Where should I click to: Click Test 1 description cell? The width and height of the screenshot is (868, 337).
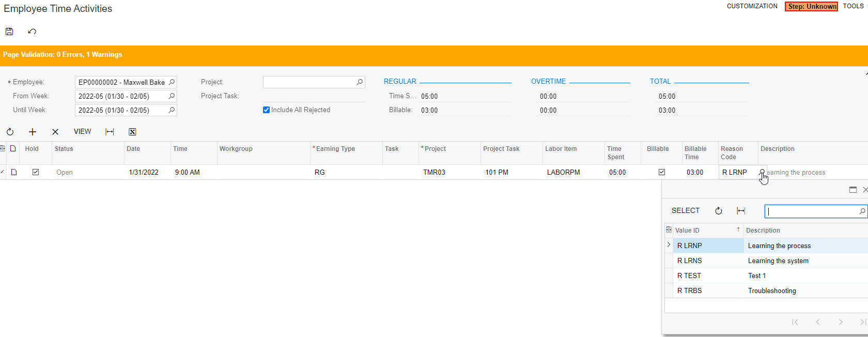(x=806, y=275)
